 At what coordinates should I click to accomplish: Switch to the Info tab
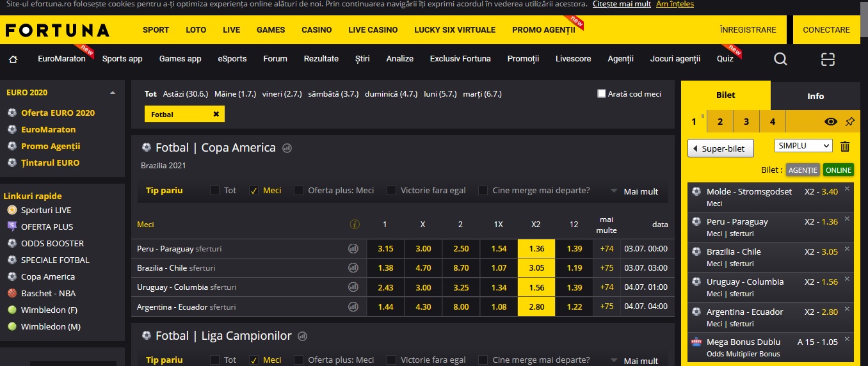pyautogui.click(x=816, y=96)
